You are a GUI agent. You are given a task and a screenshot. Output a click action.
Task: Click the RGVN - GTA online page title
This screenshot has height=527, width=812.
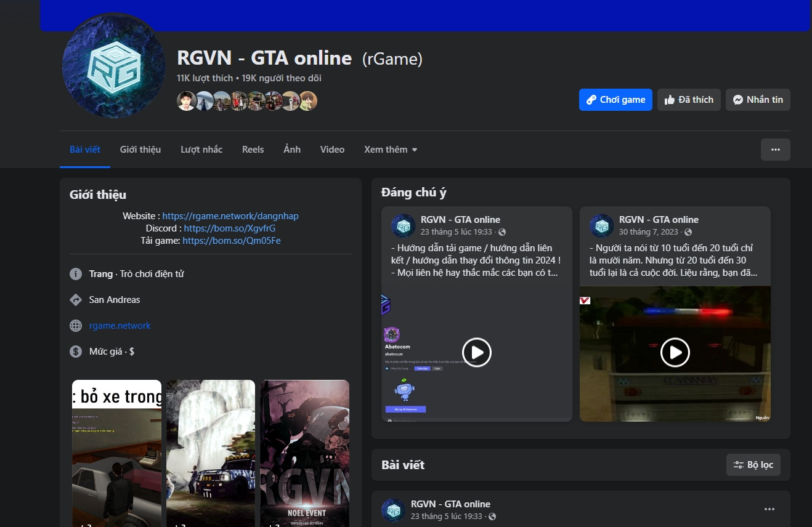[264, 58]
